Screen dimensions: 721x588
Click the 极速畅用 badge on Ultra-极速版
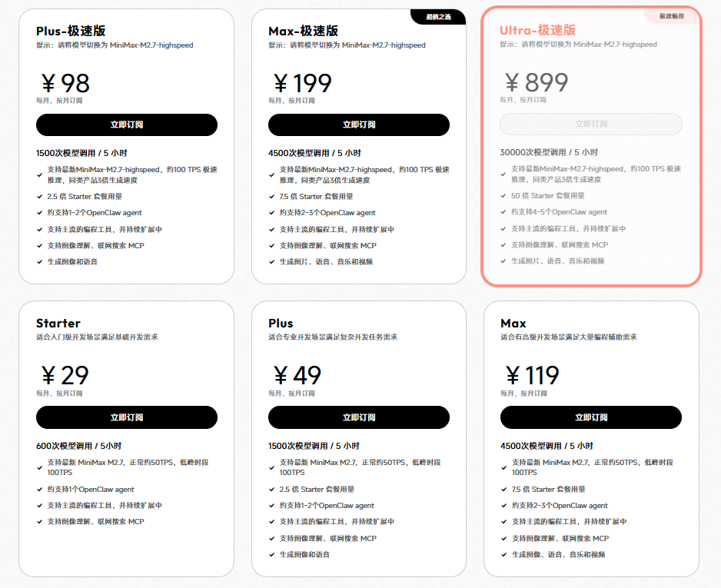coord(671,16)
